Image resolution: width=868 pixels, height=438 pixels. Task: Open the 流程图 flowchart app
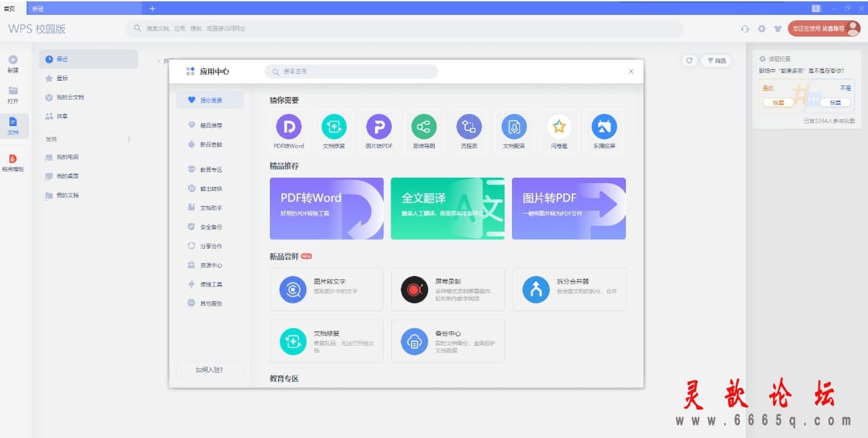pyautogui.click(x=469, y=127)
